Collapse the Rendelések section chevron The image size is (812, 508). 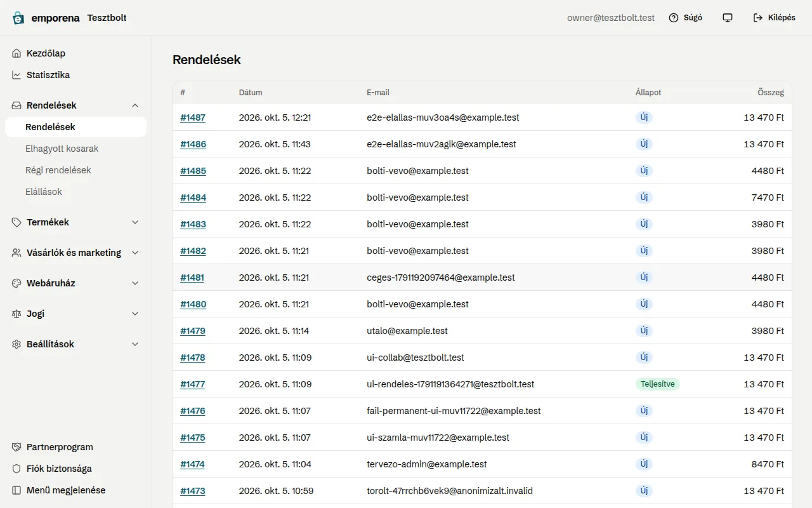click(x=134, y=105)
